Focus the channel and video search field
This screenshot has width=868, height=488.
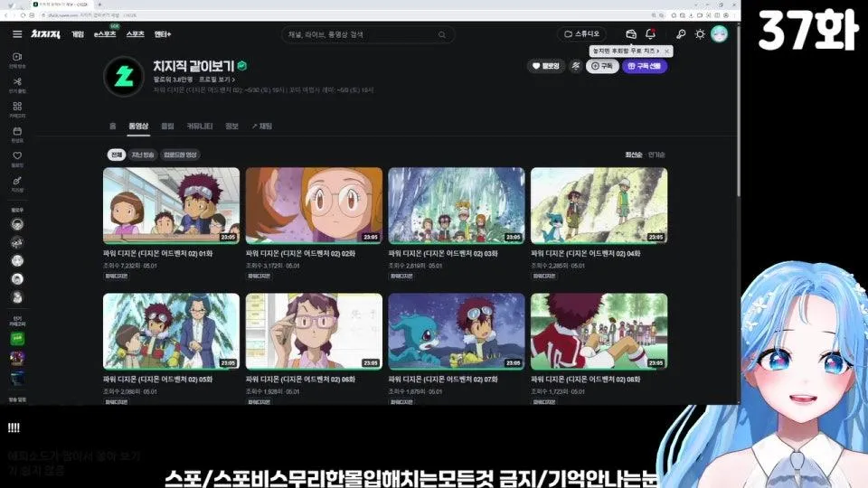pyautogui.click(x=368, y=34)
